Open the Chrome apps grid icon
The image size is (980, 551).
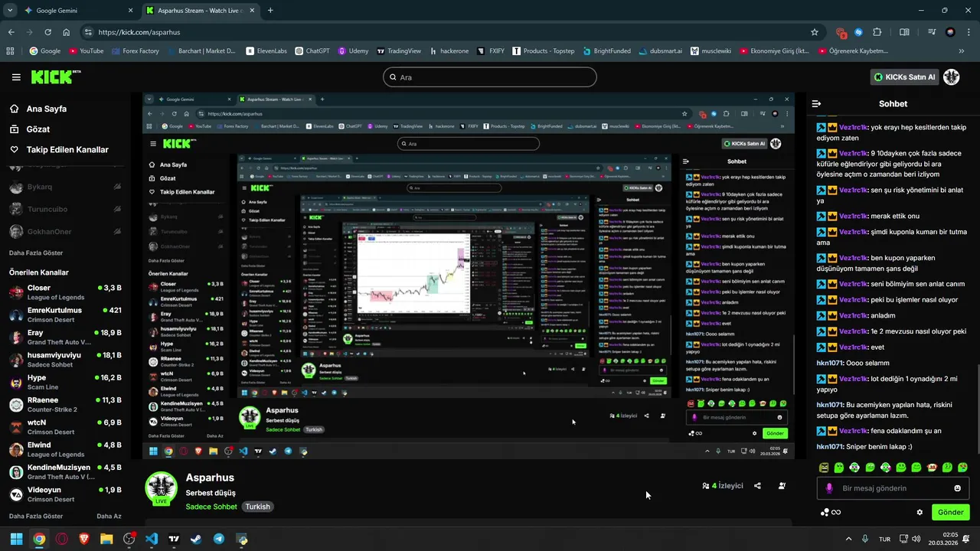(x=10, y=51)
